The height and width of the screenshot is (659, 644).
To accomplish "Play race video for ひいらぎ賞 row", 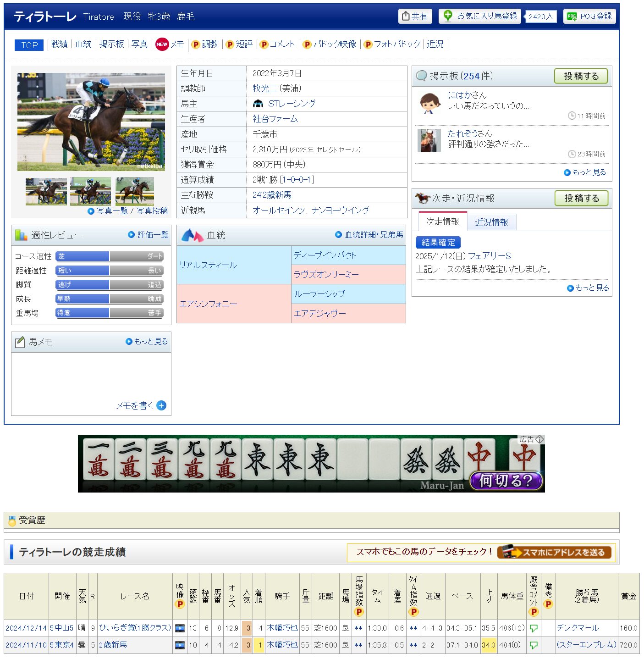I will pyautogui.click(x=180, y=628).
